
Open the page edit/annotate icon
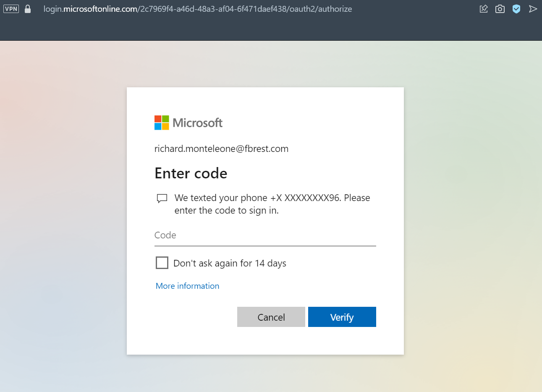(484, 9)
